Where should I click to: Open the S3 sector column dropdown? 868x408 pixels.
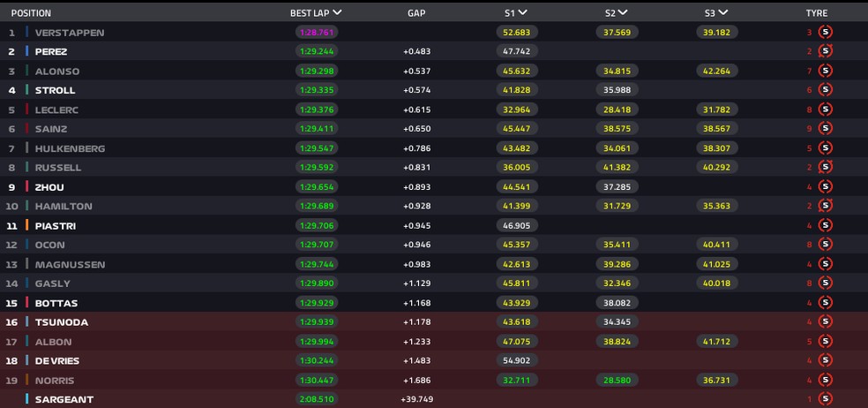coord(723,13)
